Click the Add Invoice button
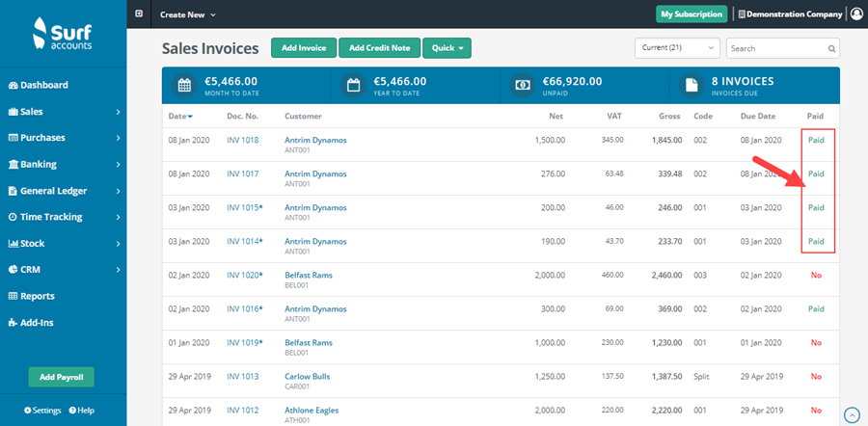The image size is (868, 426). (304, 48)
